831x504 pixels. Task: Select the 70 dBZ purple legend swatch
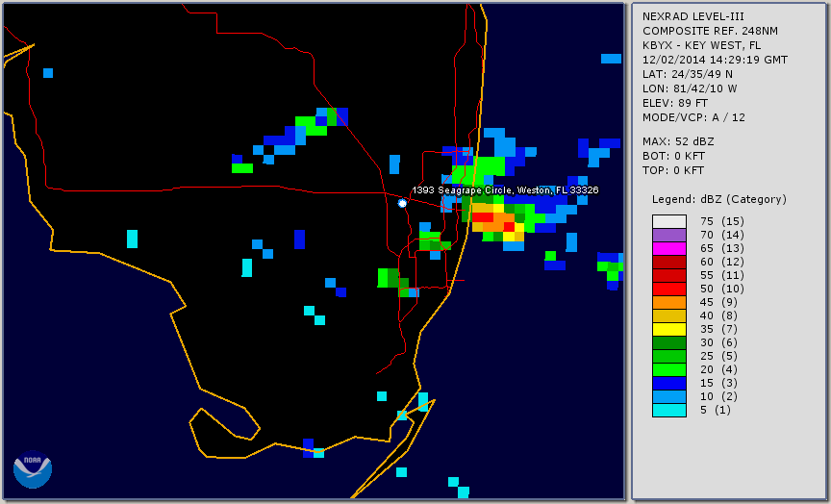coord(669,235)
